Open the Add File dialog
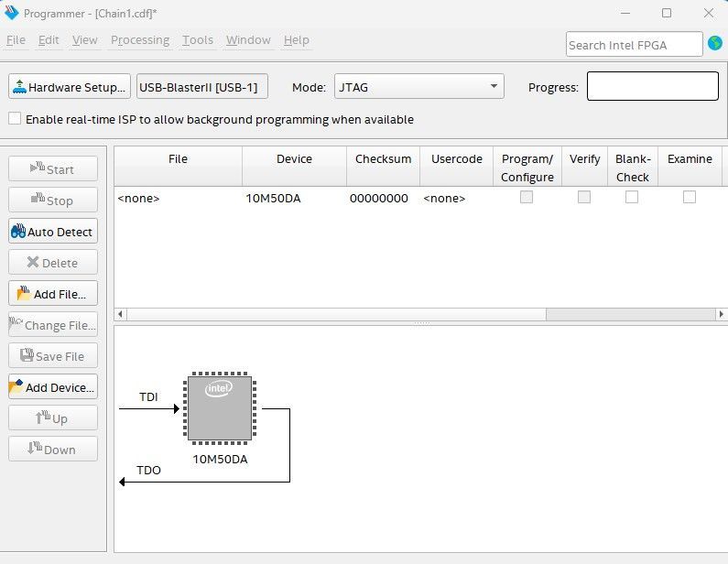 pos(53,293)
